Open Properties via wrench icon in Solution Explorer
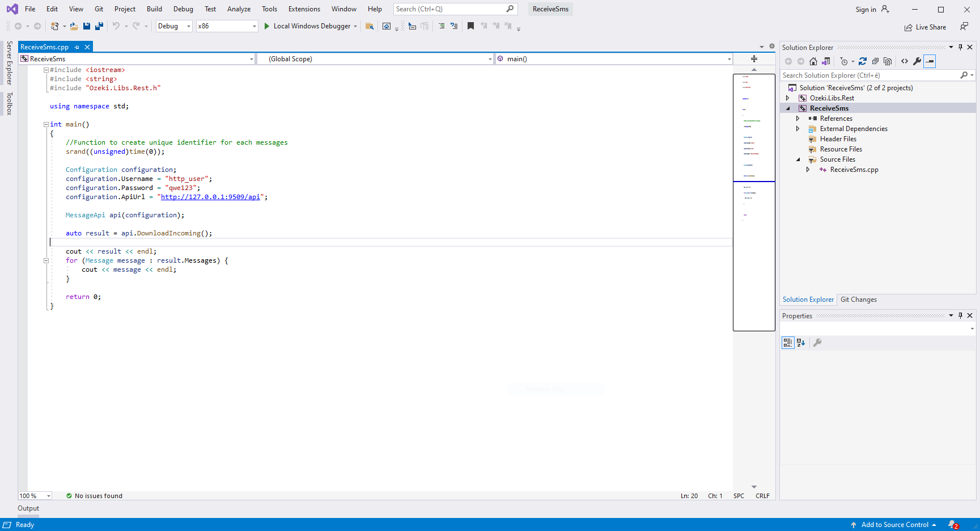 point(917,61)
